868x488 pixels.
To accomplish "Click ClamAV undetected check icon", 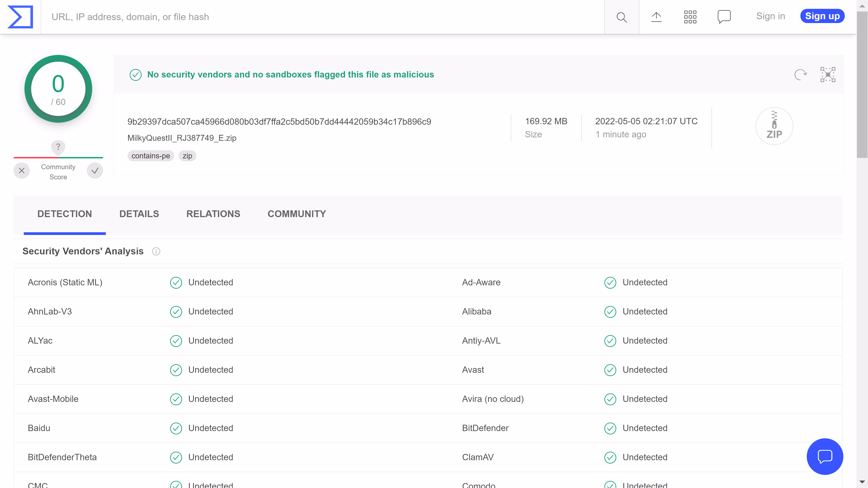I will (610, 458).
